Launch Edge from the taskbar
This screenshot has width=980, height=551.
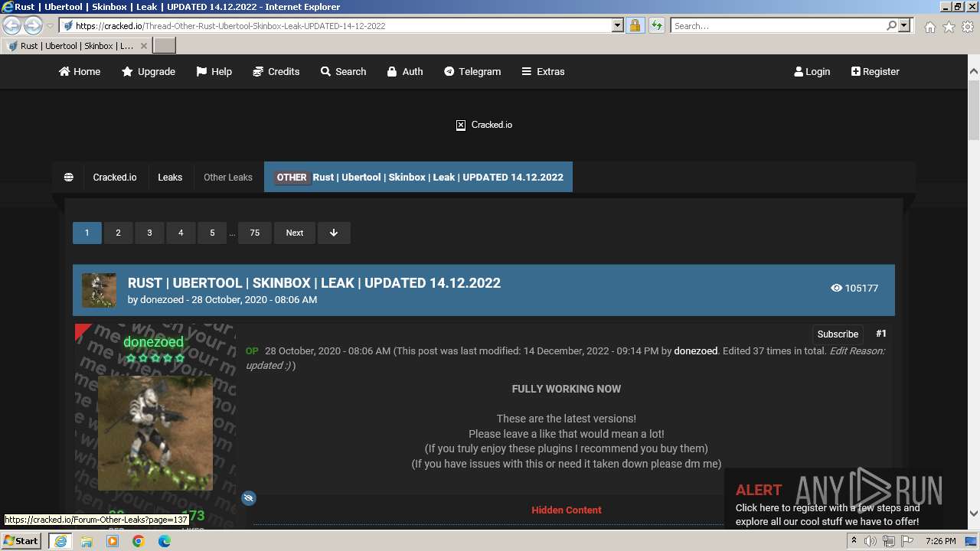tap(165, 541)
